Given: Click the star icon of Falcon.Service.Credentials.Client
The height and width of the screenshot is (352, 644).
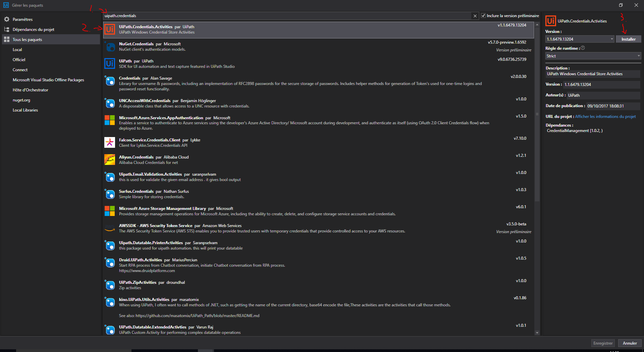Looking at the screenshot, I should coord(110,142).
